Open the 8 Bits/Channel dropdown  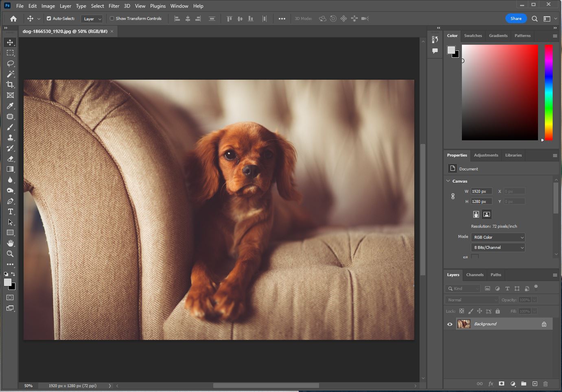[498, 247]
